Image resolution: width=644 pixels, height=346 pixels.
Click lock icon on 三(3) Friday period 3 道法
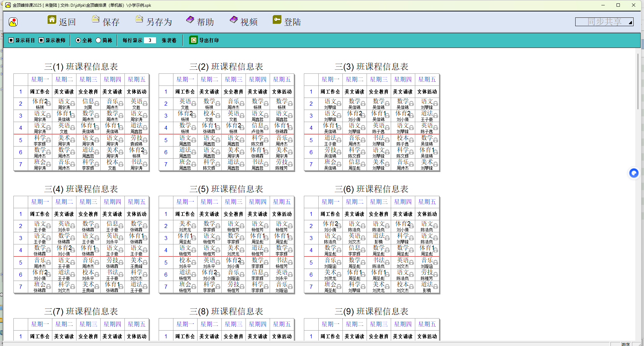(x=436, y=116)
